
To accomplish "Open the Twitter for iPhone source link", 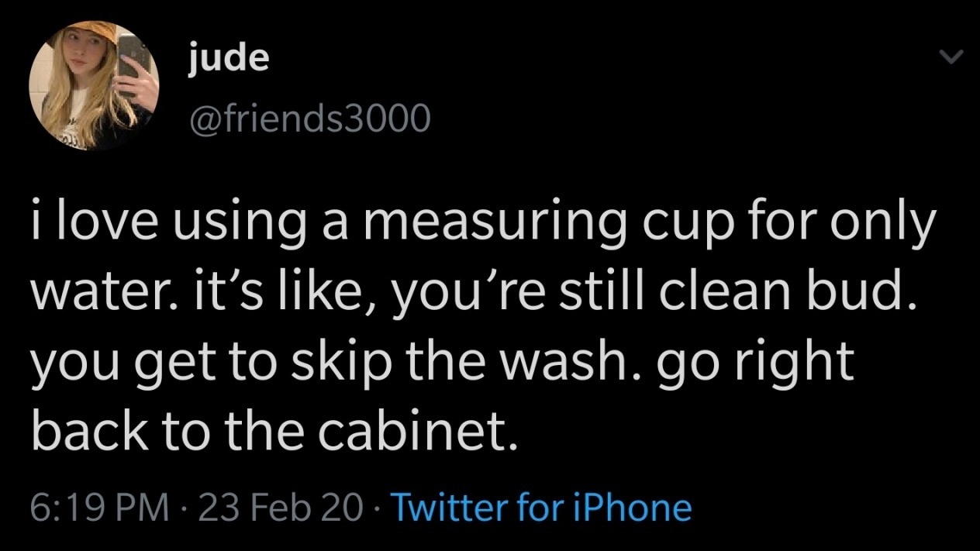I will pos(543,508).
